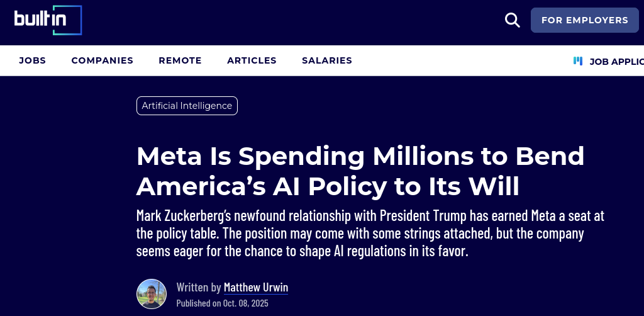Image resolution: width=644 pixels, height=316 pixels.
Task: Click the job application tracker icon
Action: click(x=578, y=61)
